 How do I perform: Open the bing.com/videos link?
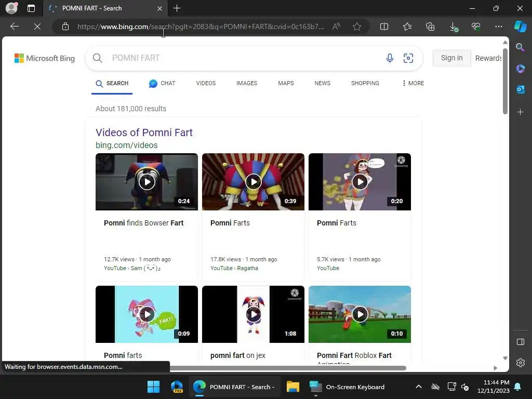(x=127, y=145)
